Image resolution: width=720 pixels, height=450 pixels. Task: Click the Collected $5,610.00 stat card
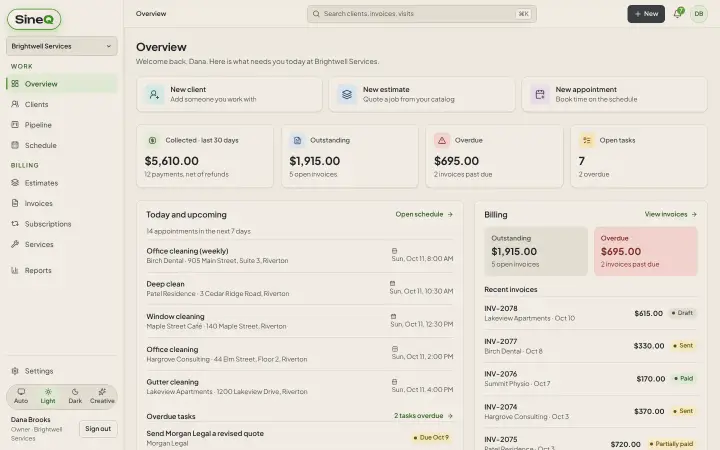pos(205,157)
